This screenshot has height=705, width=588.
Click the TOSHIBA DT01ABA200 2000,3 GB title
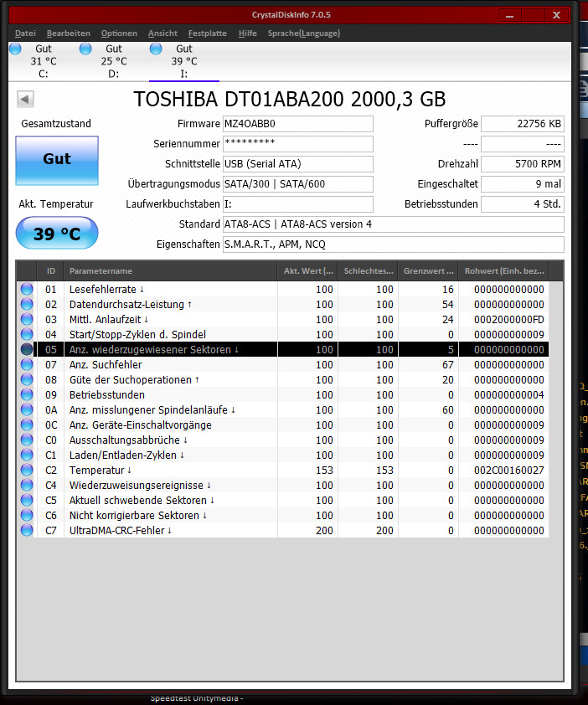point(290,99)
